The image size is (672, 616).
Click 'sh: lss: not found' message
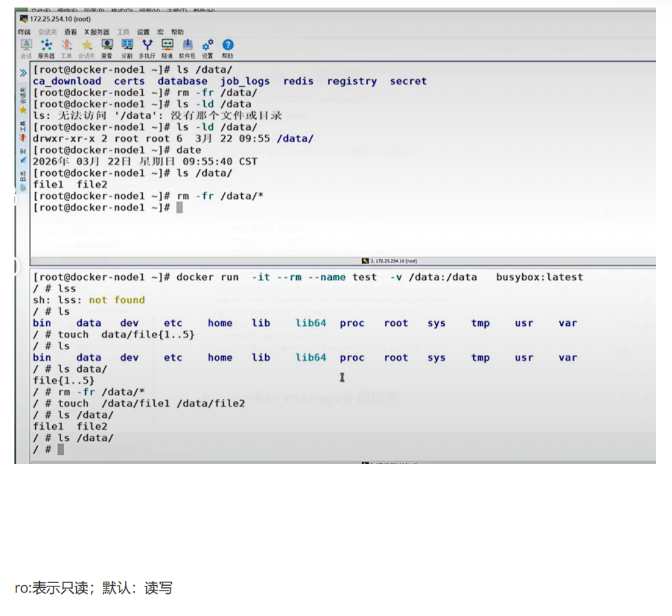click(x=89, y=300)
